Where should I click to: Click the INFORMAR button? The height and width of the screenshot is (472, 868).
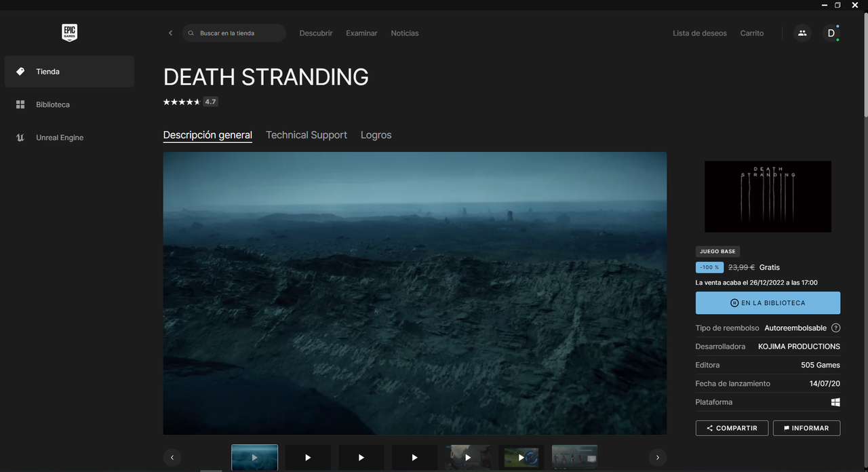tap(806, 428)
